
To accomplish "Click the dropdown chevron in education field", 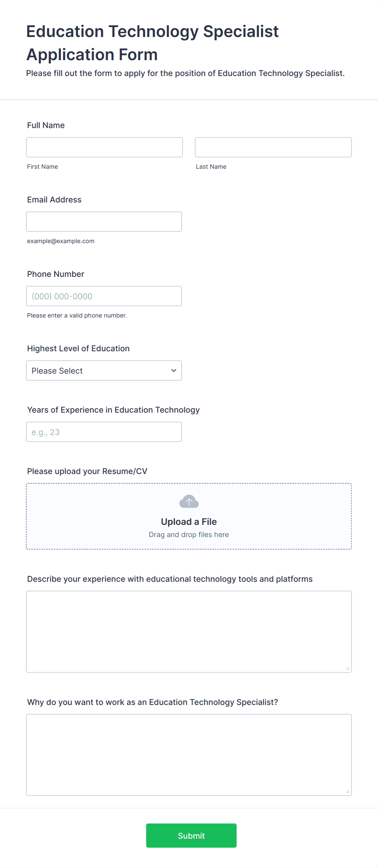I will (x=174, y=370).
